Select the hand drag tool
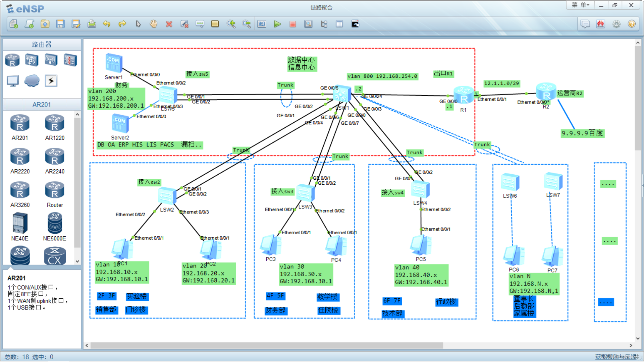The width and height of the screenshot is (644, 362). [153, 24]
